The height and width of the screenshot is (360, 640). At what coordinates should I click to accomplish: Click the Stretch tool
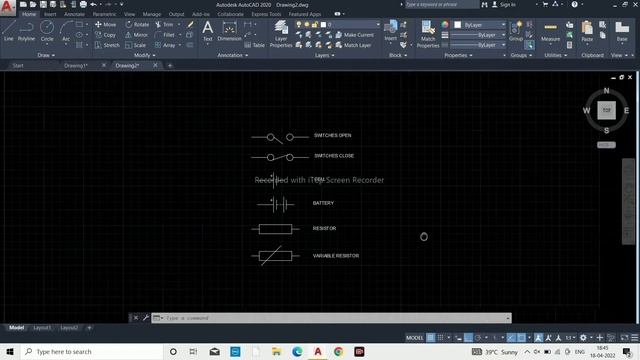pyautogui.click(x=107, y=45)
